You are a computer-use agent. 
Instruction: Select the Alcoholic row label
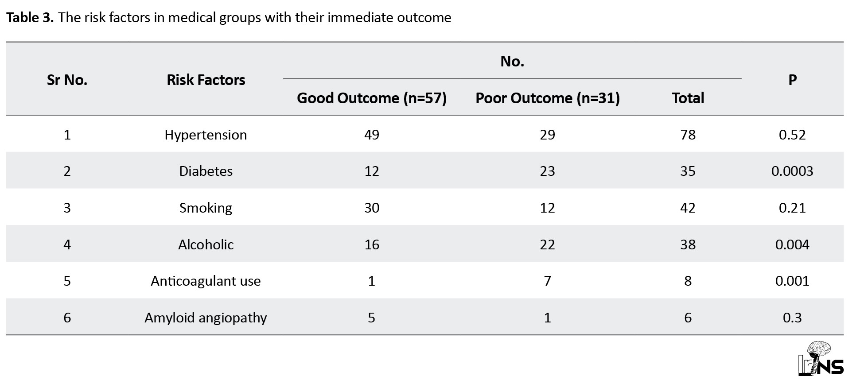coord(206,244)
